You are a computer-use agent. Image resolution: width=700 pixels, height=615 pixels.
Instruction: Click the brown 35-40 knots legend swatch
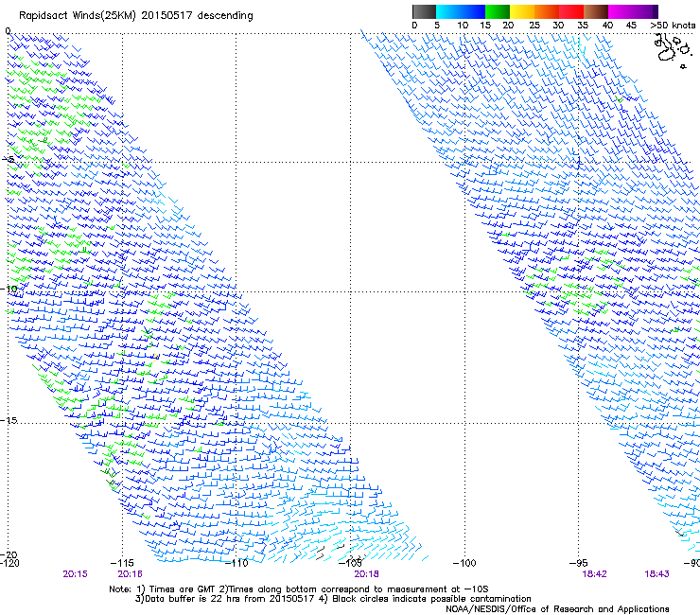click(596, 11)
